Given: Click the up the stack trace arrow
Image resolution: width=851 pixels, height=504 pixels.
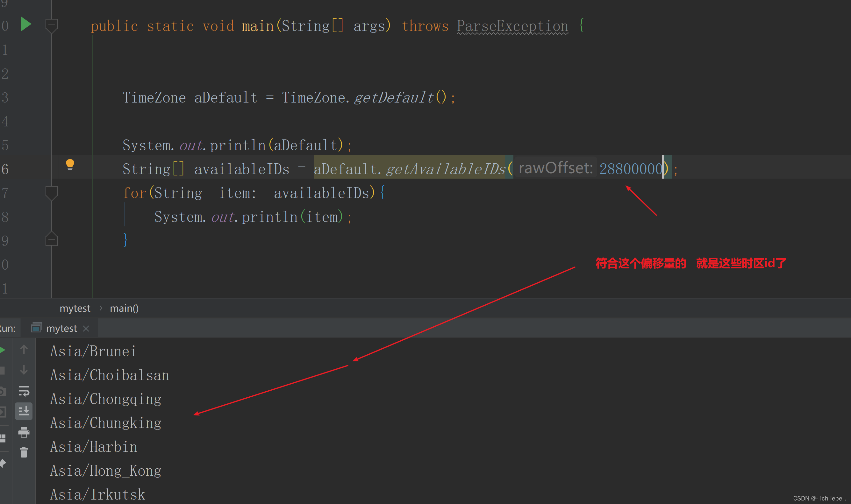Looking at the screenshot, I should click(x=24, y=349).
